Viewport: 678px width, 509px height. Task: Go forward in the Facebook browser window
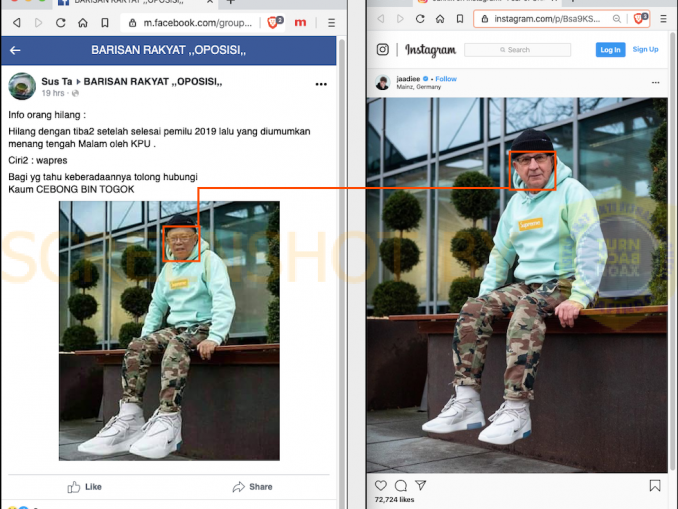[38, 22]
